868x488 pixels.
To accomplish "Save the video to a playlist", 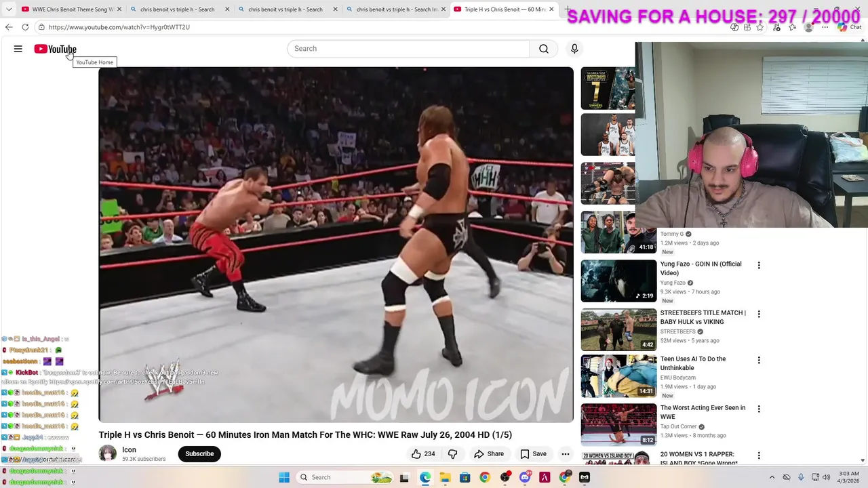I will 533,454.
